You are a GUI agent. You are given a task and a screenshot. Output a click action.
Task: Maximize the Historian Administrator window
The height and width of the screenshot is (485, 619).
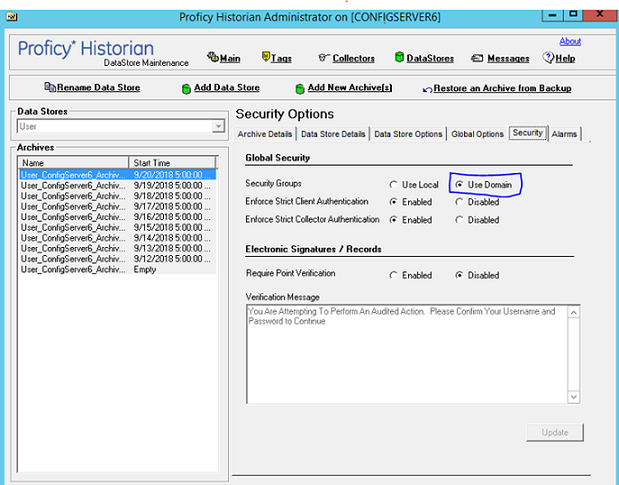573,15
